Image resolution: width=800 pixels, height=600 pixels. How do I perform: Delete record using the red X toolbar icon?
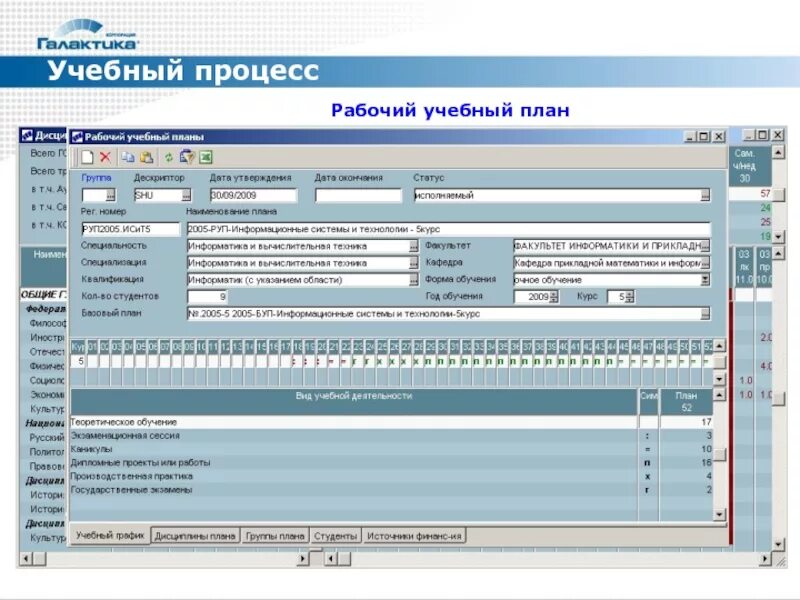click(x=105, y=157)
